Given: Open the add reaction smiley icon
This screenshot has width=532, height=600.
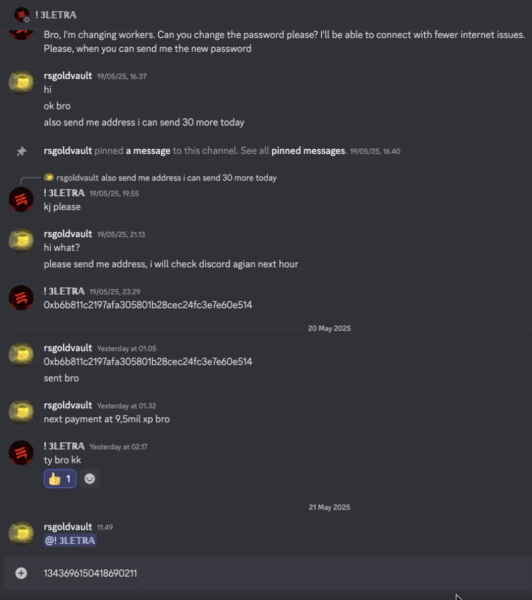Looking at the screenshot, I should coord(90,479).
